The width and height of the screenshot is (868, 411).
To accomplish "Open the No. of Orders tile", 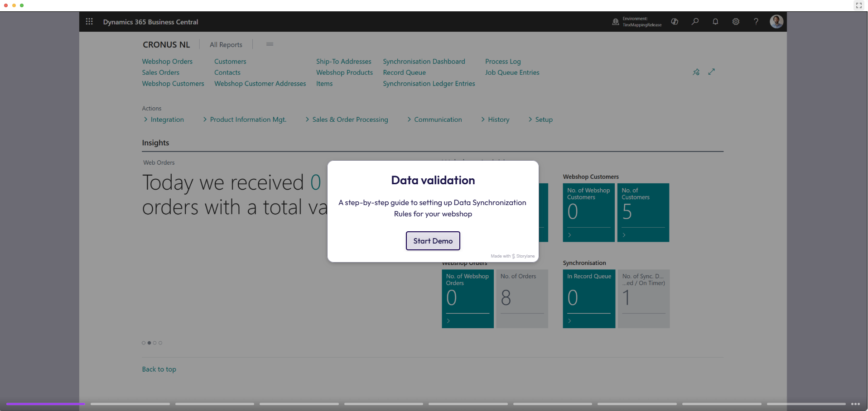I will 522,299.
